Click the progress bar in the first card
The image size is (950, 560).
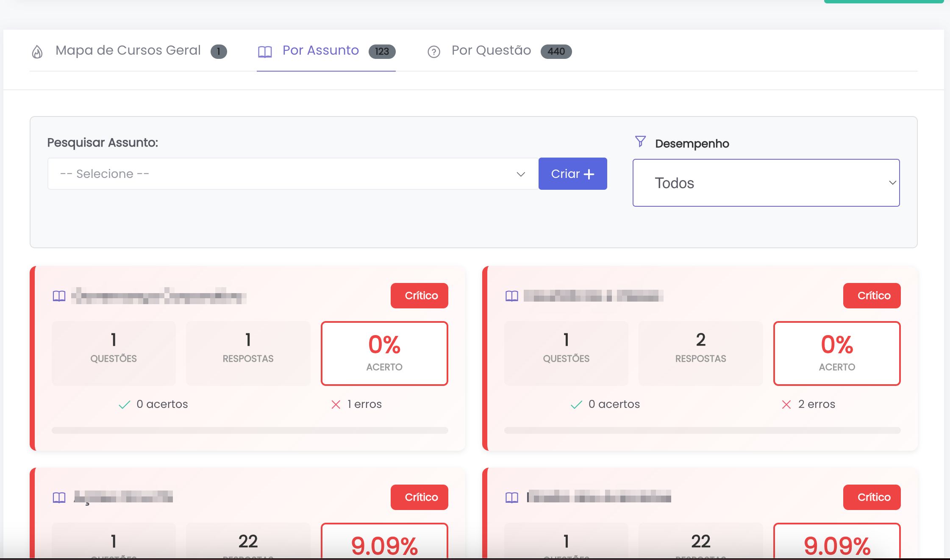coord(250,430)
